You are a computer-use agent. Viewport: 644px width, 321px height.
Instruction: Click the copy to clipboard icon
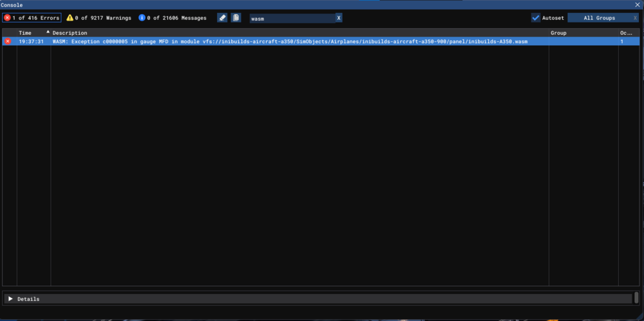(236, 18)
